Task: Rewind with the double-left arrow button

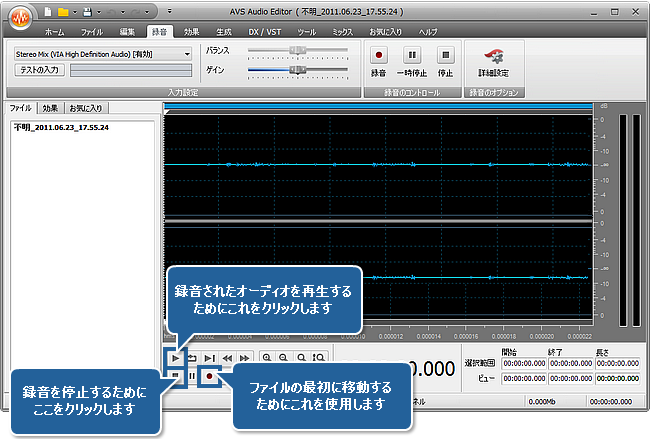Action: point(227,358)
